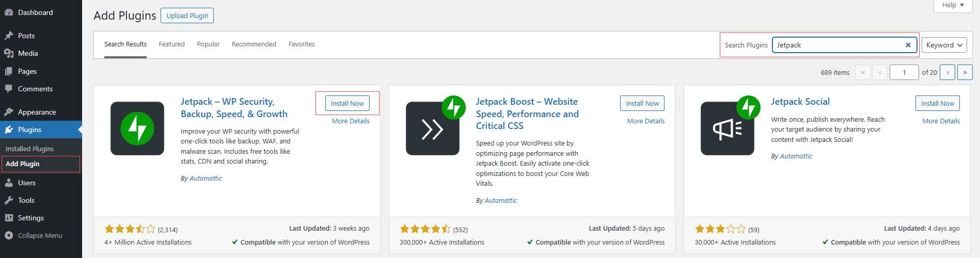
Task: Open the Posts menu item
Action: [x=41, y=36]
